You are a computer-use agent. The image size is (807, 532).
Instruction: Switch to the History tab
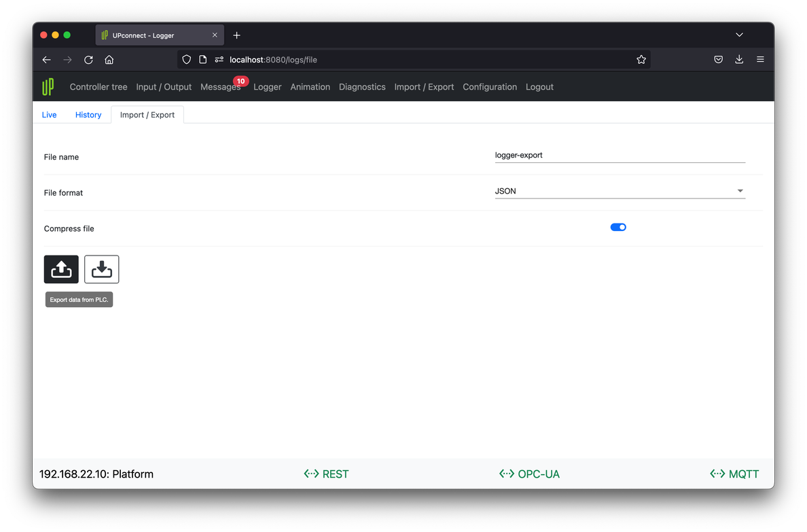pyautogui.click(x=88, y=115)
